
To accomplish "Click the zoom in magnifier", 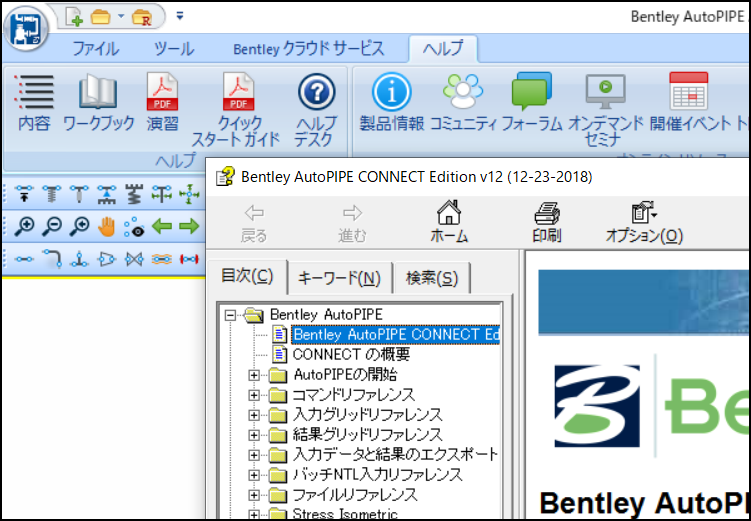I will coord(24,226).
